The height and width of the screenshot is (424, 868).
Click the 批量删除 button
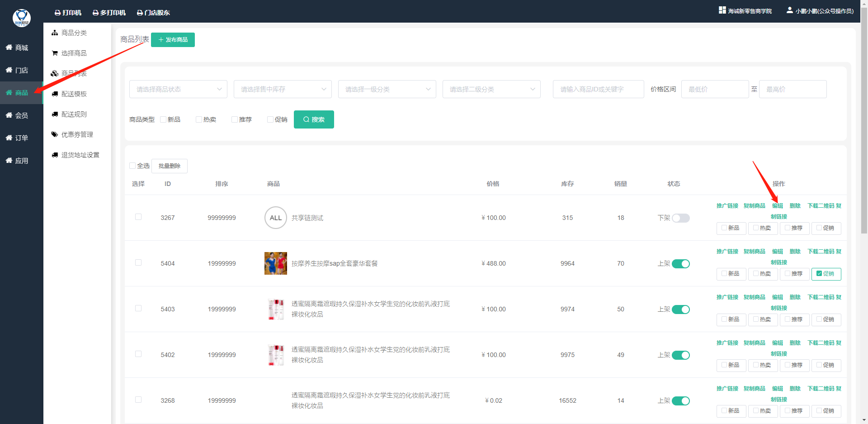pos(170,166)
